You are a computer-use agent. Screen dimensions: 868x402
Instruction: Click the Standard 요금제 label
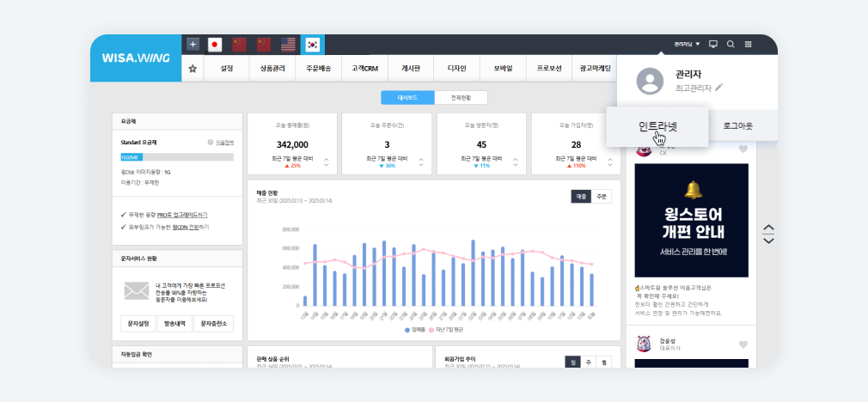pyautogui.click(x=139, y=142)
